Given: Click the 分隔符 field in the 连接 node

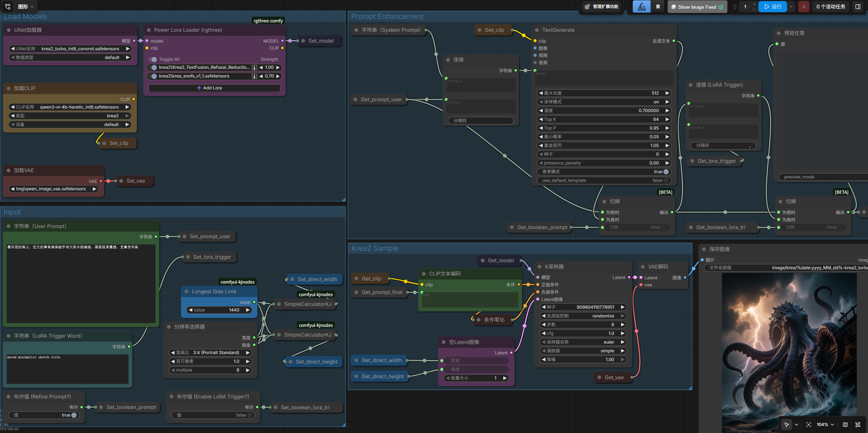Looking at the screenshot, I should 481,121.
